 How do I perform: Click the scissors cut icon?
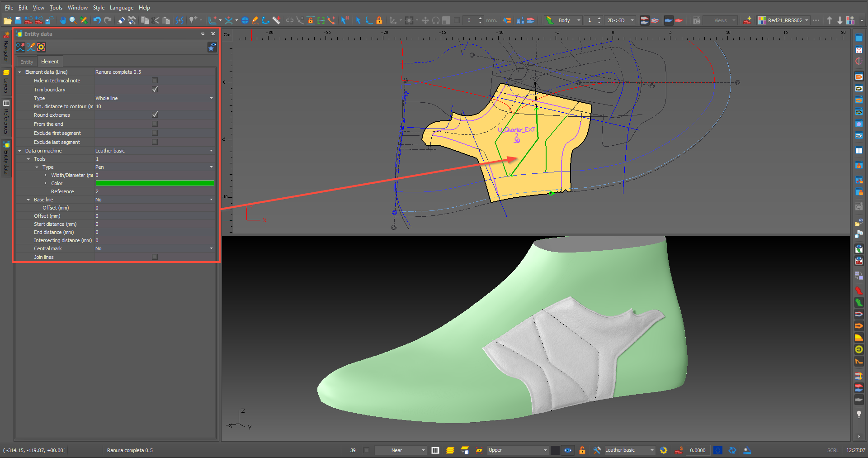[x=156, y=20]
